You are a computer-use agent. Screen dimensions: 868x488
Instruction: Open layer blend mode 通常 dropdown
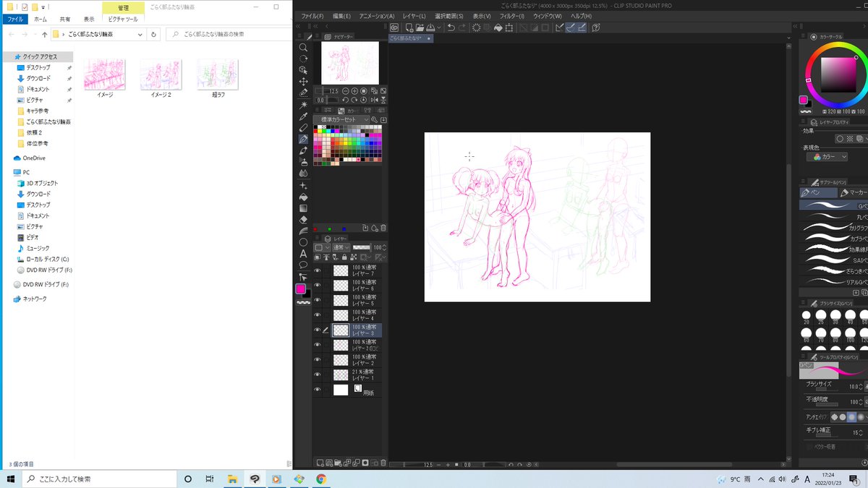coord(341,247)
